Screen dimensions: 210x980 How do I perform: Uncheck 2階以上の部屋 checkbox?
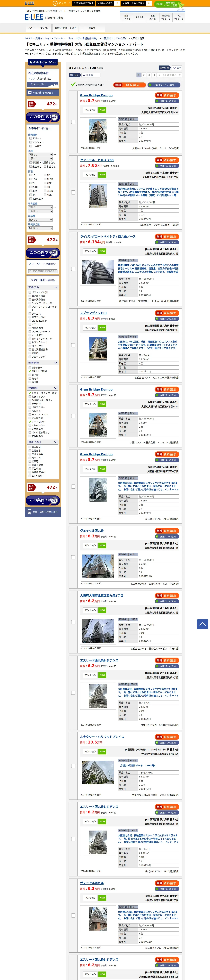coord(30,371)
